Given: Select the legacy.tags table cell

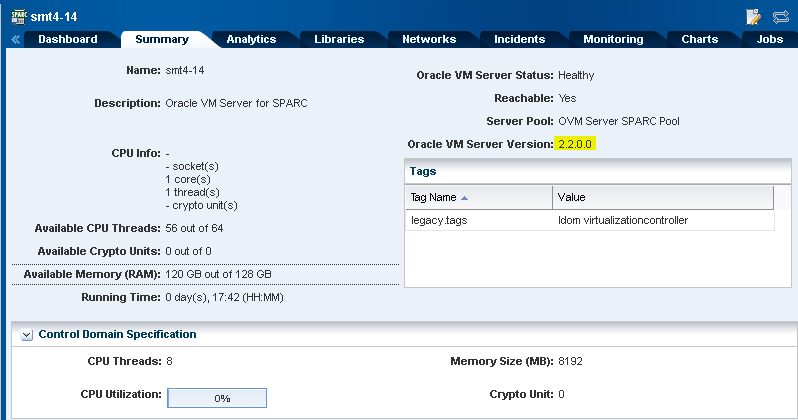Looking at the screenshot, I should click(478, 220).
